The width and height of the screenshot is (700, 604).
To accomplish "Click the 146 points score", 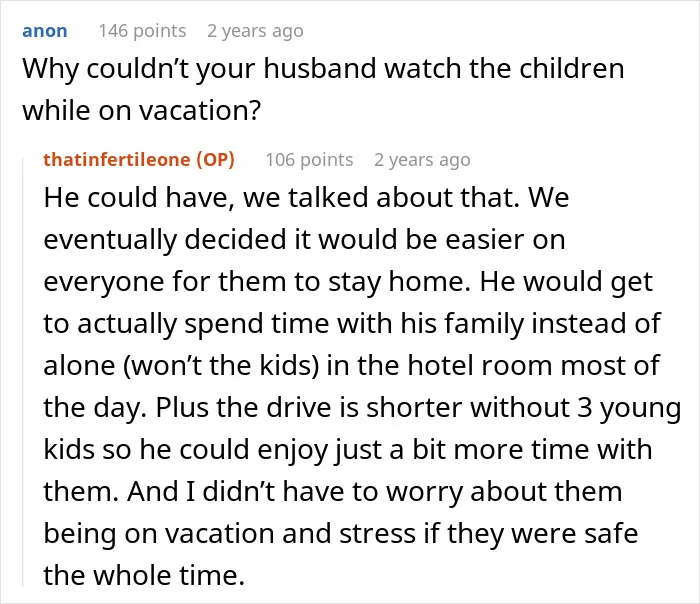I will pos(142,31).
